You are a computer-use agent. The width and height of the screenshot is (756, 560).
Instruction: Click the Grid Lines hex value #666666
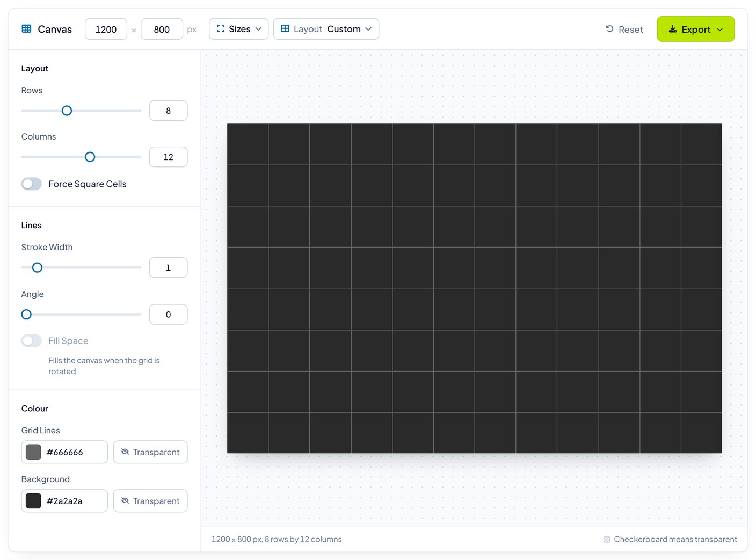point(65,452)
